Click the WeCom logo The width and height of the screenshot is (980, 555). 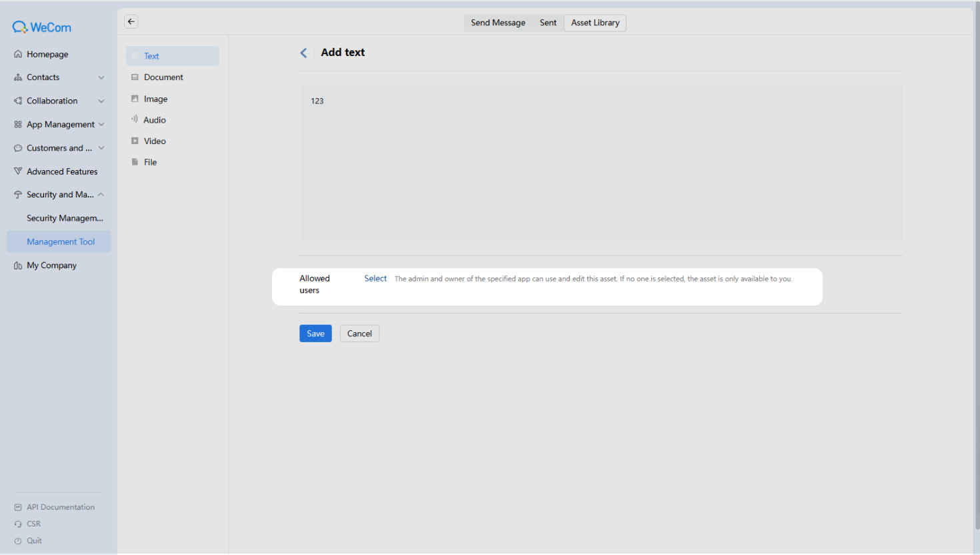coord(41,27)
